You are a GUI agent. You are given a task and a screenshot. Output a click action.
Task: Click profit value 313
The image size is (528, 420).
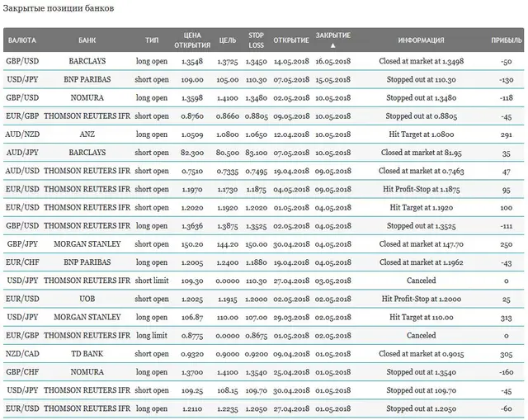[x=506, y=317]
